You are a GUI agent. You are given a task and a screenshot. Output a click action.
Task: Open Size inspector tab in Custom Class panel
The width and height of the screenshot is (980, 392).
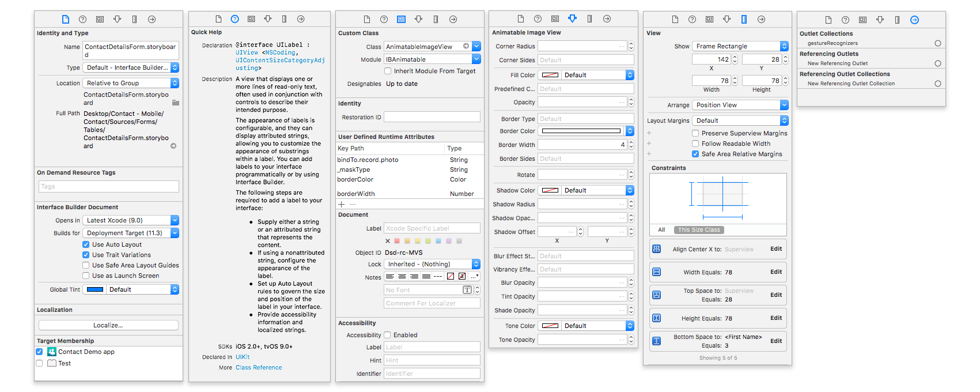pos(436,19)
